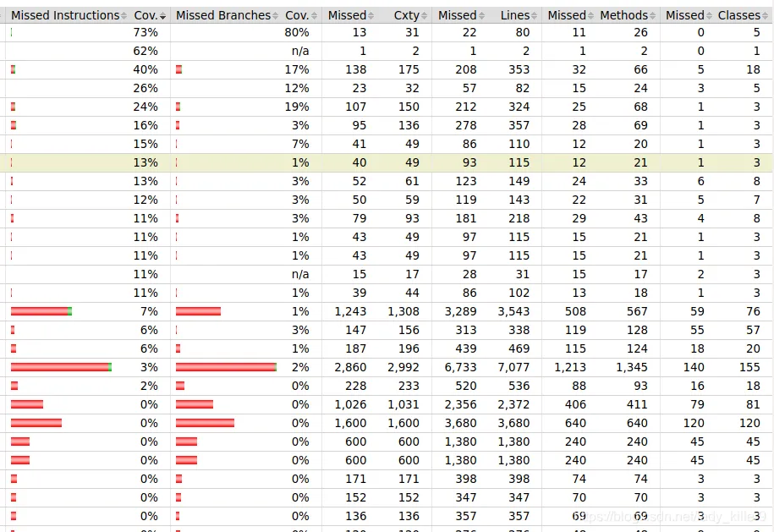Click the 1,345 methods value cell
This screenshot has height=532, width=774.
pos(632,367)
